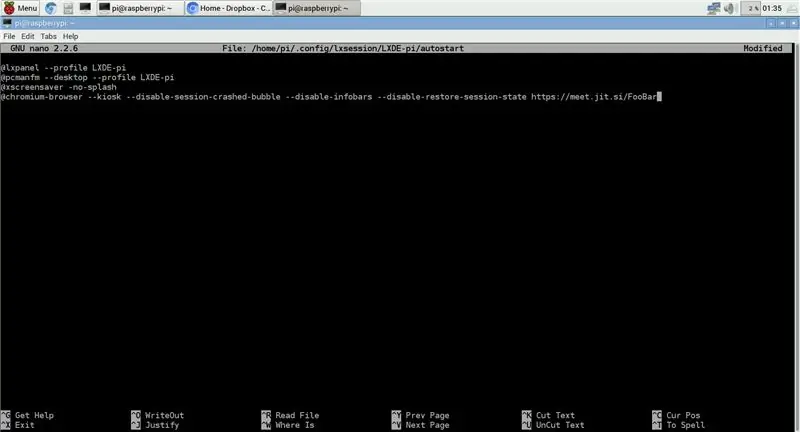Screen dimensions: 800x432
Task: Click terminal window title bar icon
Action: 7,23
